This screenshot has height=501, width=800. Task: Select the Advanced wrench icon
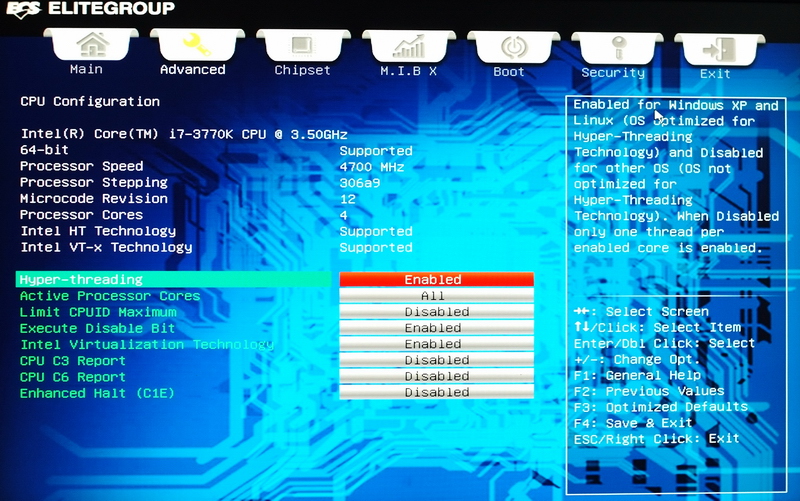click(x=197, y=44)
